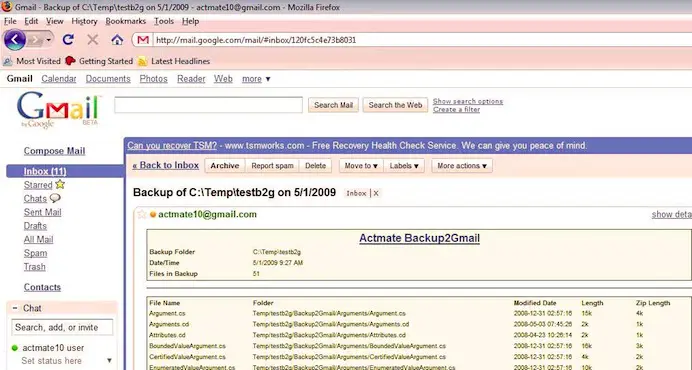
Task: Open the Latest Headlines feed bookmark
Action: (174, 61)
